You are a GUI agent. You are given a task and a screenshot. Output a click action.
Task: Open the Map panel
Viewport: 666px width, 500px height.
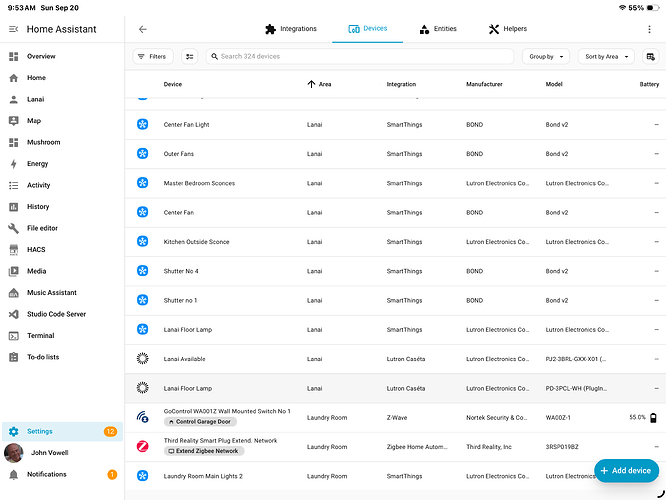62,121
